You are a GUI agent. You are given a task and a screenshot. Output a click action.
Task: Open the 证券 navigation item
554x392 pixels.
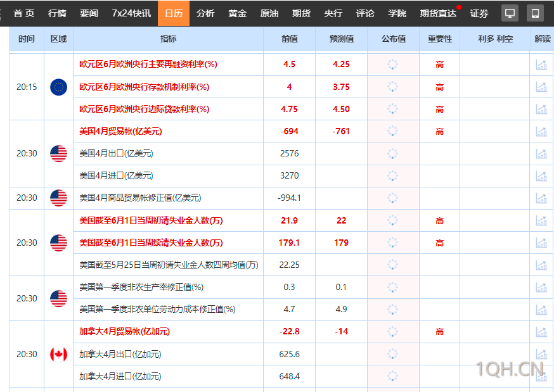[479, 13]
